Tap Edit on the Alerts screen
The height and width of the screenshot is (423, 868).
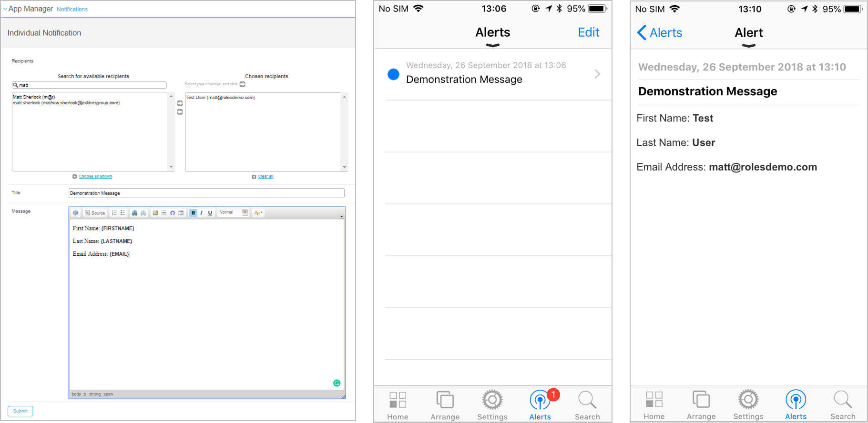coord(588,32)
